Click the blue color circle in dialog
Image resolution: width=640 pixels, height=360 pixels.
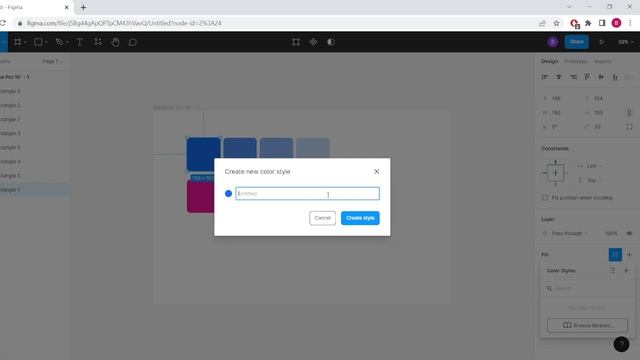click(x=229, y=193)
